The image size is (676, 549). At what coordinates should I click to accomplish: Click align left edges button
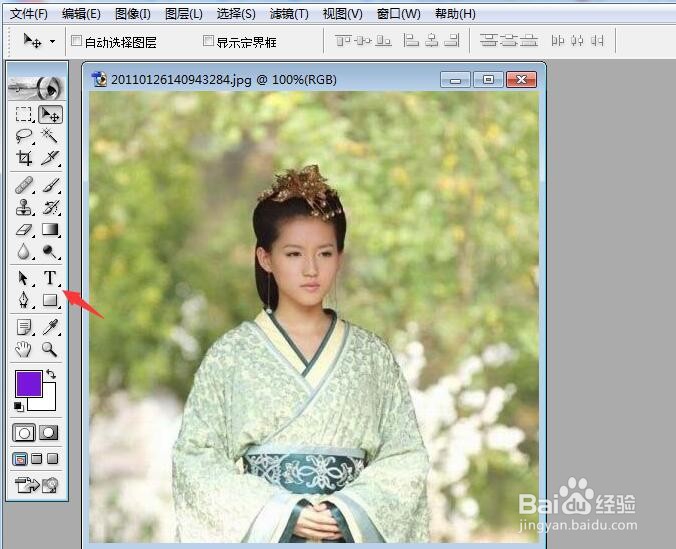tap(411, 41)
